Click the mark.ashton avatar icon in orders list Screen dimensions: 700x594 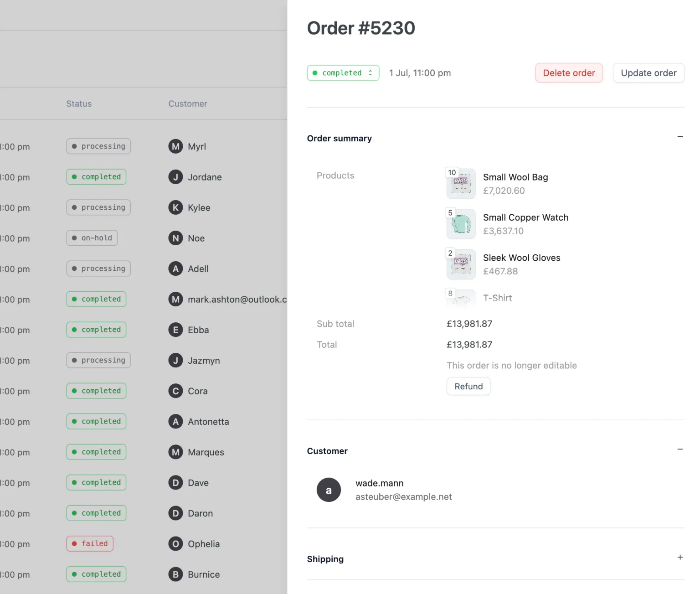coord(175,299)
